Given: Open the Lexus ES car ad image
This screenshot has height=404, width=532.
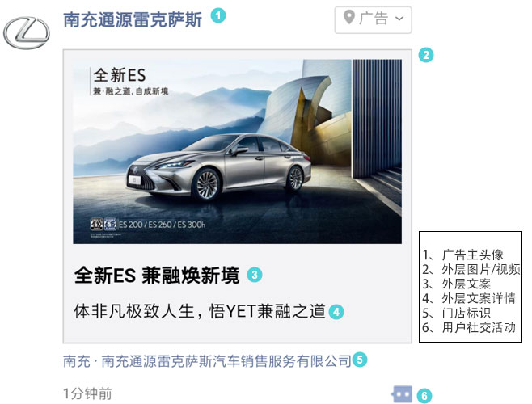Looking at the screenshot, I should click(237, 152).
